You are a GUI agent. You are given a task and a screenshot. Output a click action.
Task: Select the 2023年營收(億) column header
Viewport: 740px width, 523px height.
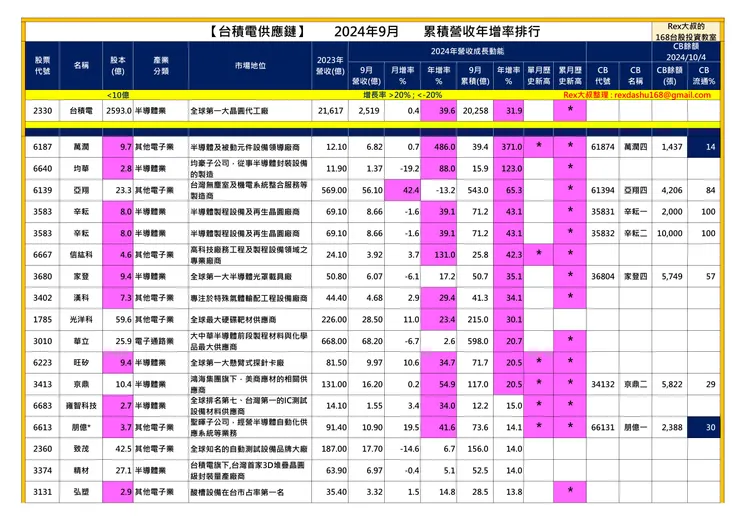[330, 66]
